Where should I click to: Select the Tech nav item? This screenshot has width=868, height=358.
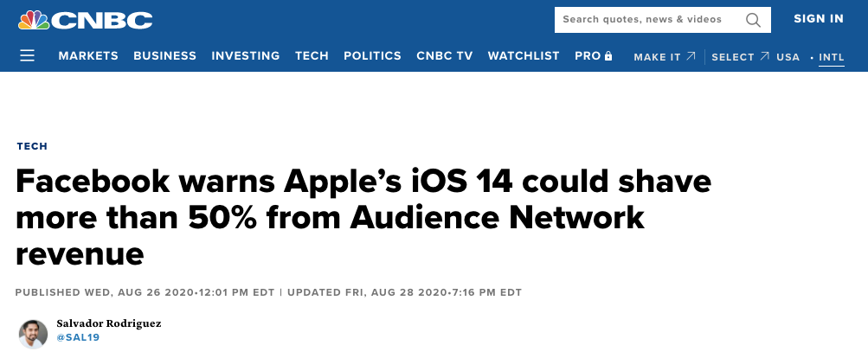(312, 56)
